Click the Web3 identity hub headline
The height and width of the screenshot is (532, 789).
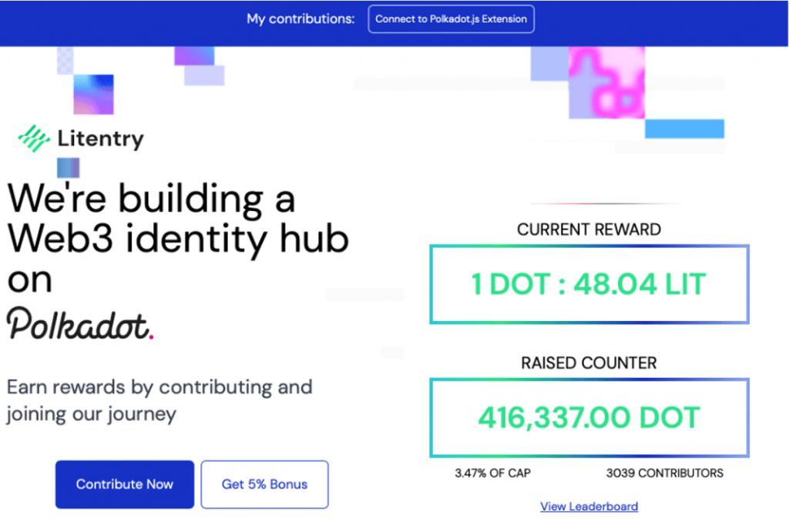click(178, 239)
